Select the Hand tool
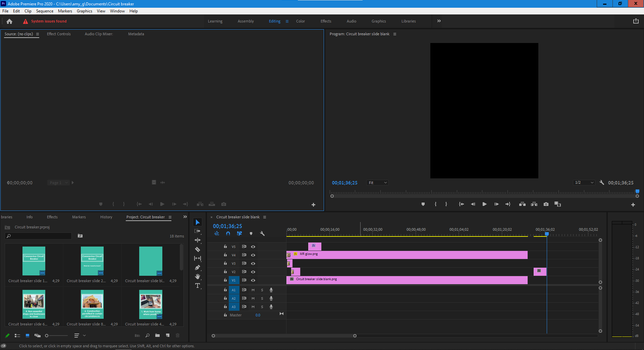The height and width of the screenshot is (350, 644). tap(198, 276)
